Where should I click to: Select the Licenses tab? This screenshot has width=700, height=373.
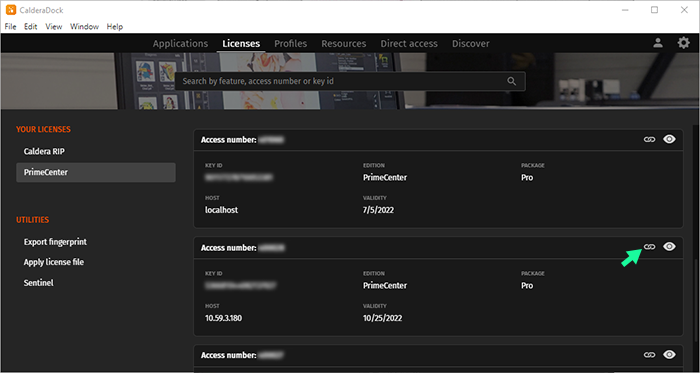(x=241, y=44)
